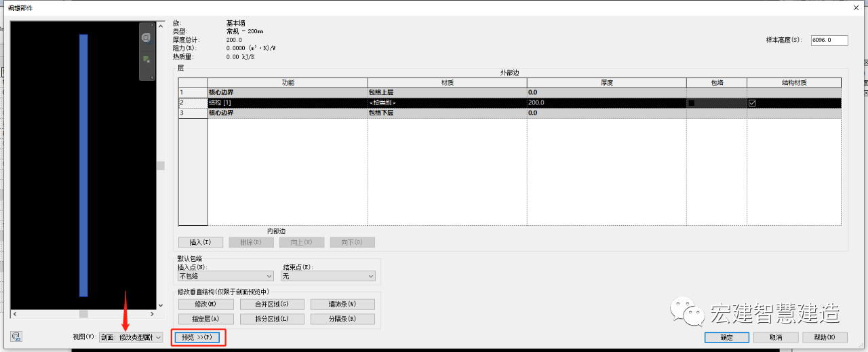Click the 插入(I) button
Image resolution: width=868 pixels, height=352 pixels.
200,242
